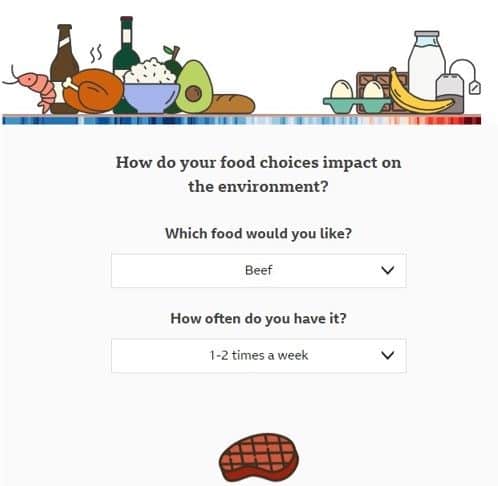Viewport: 498px width, 486px height.
Task: Select the milk bottle illustration
Action: [427, 65]
